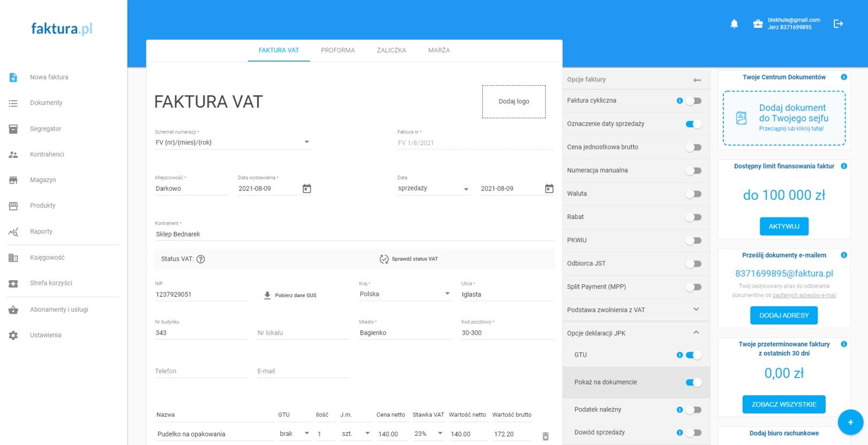
Task: Click Status VAT help question icon
Action: click(x=201, y=259)
